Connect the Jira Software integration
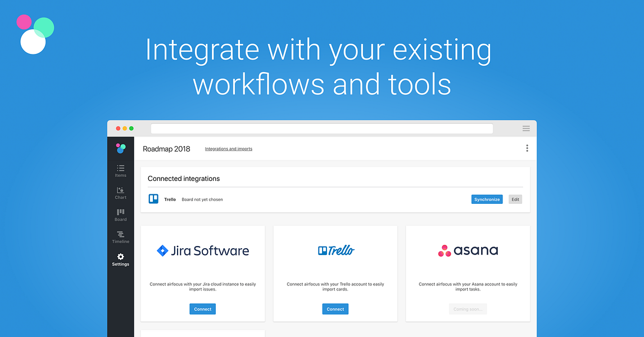 (202, 309)
